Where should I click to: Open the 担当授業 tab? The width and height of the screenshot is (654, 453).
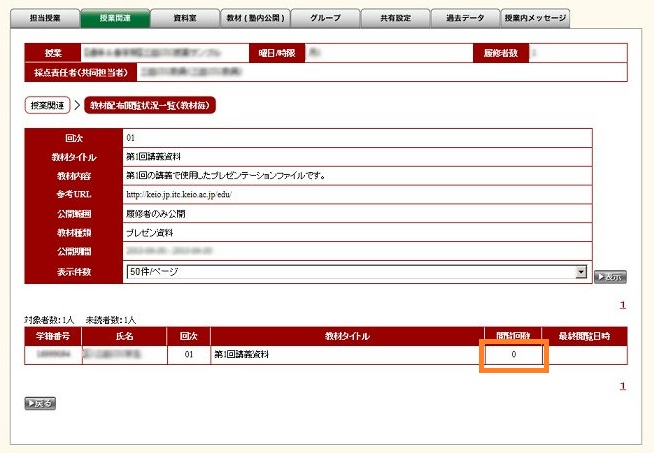pyautogui.click(x=44, y=18)
